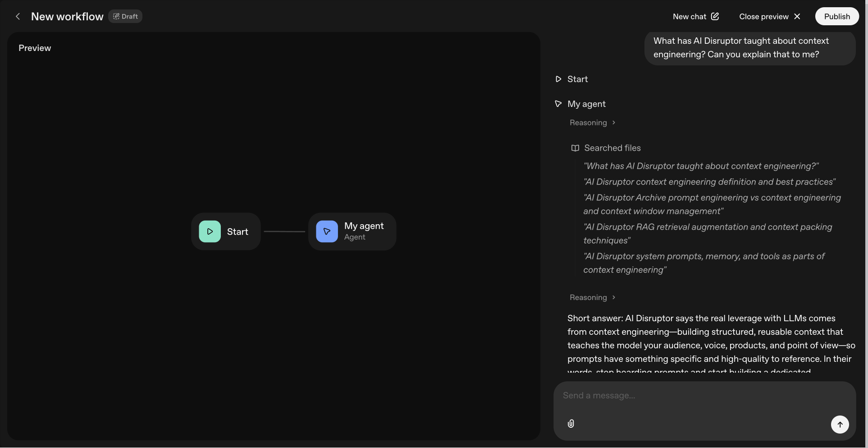The width and height of the screenshot is (868, 448).
Task: Click the Start play icon in chat trace
Action: tap(558, 79)
